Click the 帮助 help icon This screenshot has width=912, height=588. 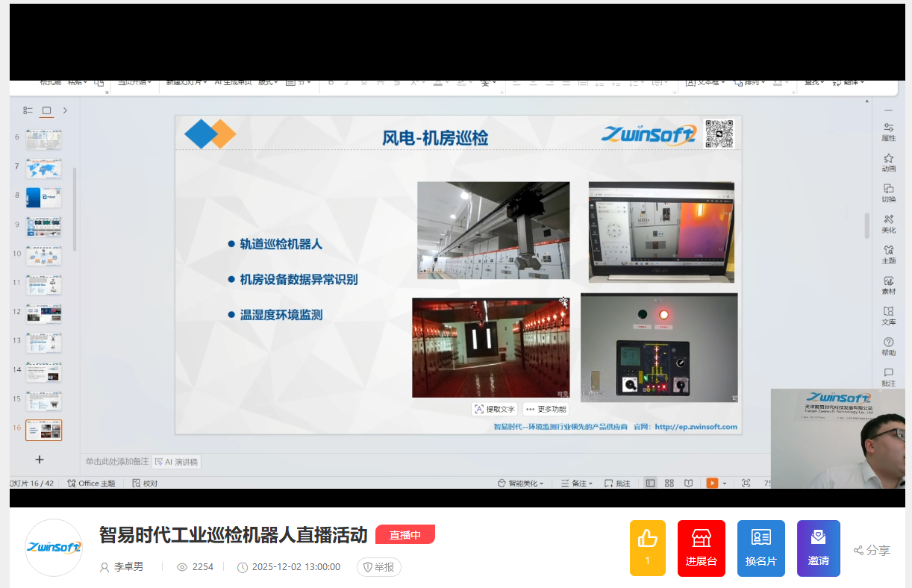(888, 346)
